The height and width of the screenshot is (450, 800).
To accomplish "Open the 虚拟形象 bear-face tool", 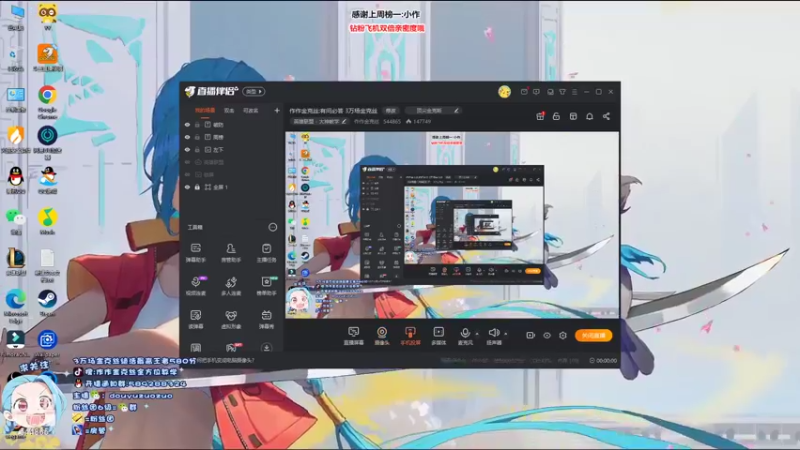I will pyautogui.click(x=231, y=319).
